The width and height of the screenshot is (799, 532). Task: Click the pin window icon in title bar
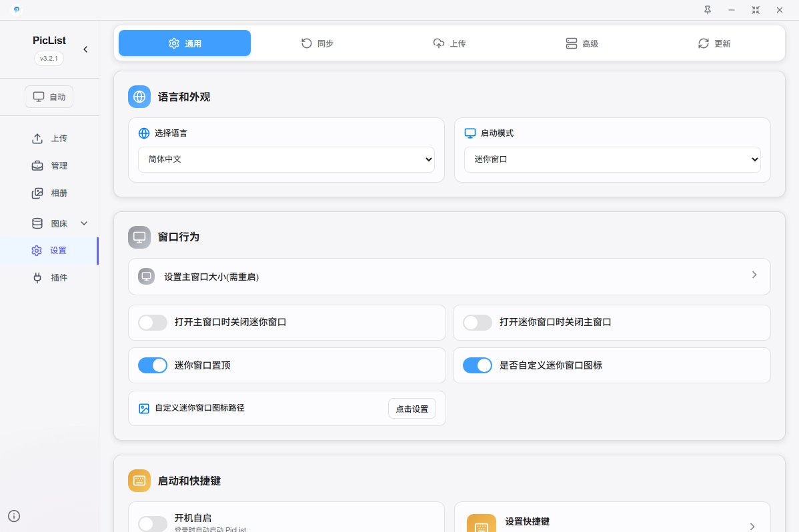click(x=708, y=10)
